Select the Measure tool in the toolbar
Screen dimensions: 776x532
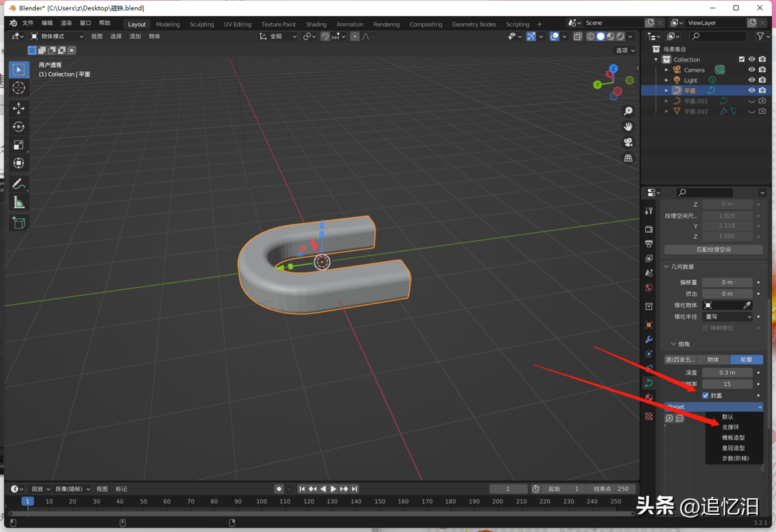coord(18,202)
